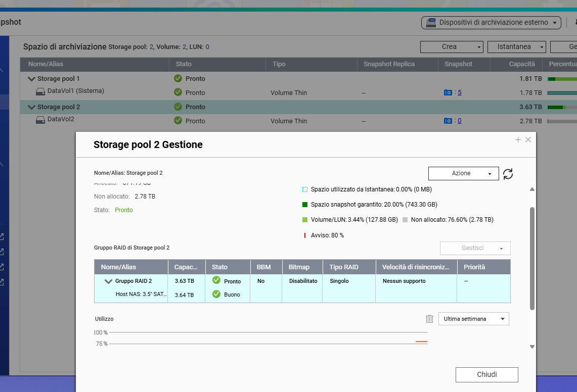
Task: Close the Storage pool 2 Gestione dialog with X
Action: 528,140
